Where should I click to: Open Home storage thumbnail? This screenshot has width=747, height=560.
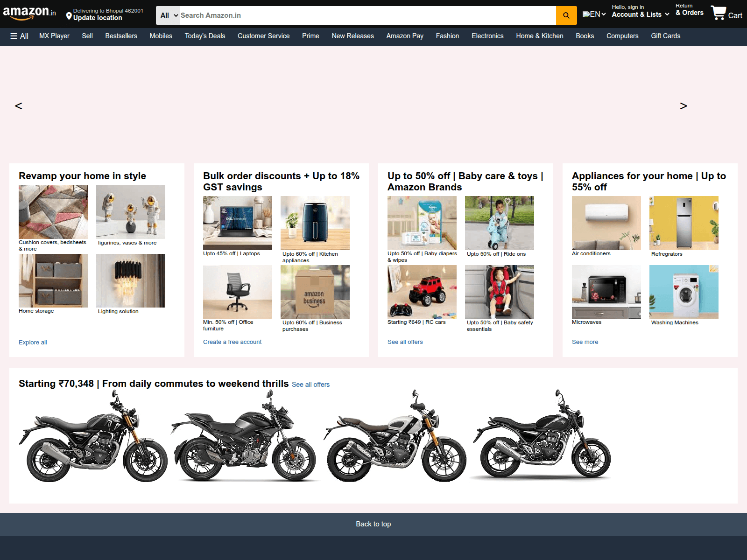53,280
